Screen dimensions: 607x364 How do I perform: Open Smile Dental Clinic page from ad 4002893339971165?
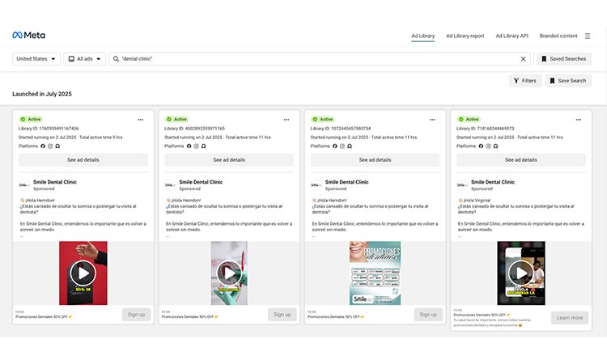[201, 182]
